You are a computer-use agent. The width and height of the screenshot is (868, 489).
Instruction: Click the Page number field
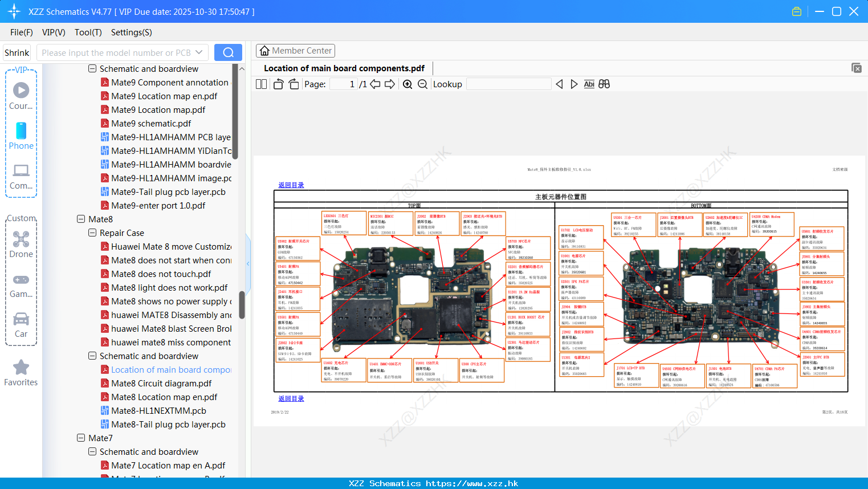344,84
